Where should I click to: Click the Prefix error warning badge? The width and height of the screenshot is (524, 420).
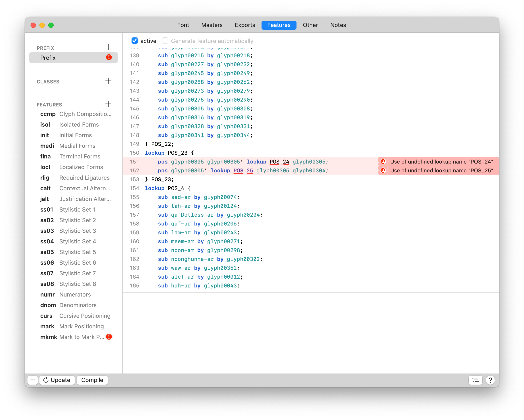coord(109,57)
